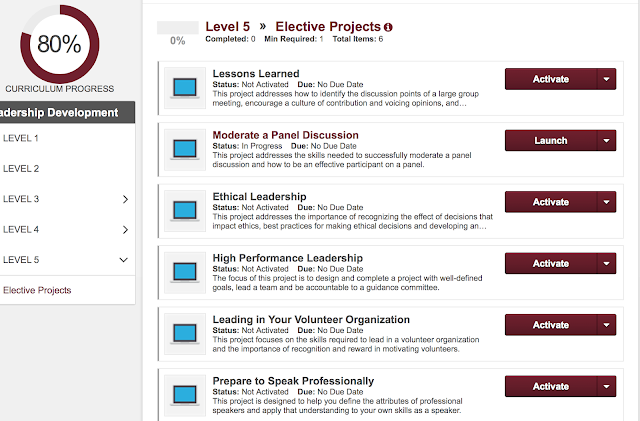Click the 0% Level 5 progress bar
This screenshot has height=421, width=640.
[x=178, y=28]
